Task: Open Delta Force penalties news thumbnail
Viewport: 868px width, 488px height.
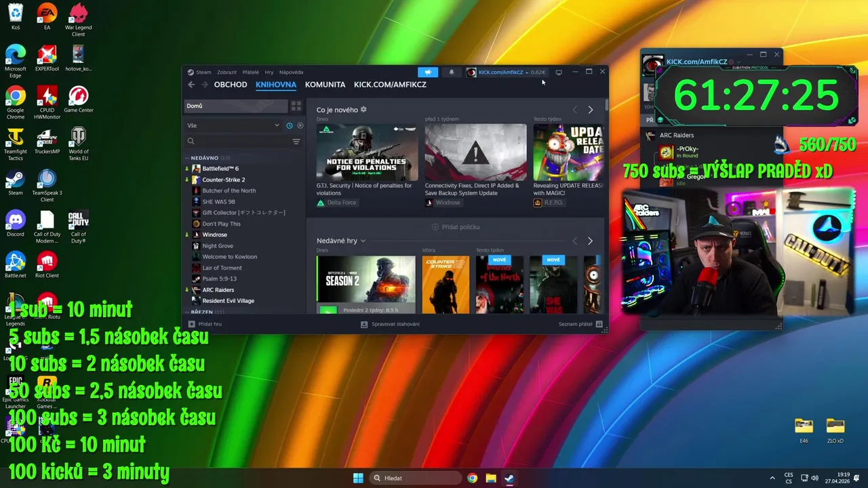Action: [x=367, y=152]
